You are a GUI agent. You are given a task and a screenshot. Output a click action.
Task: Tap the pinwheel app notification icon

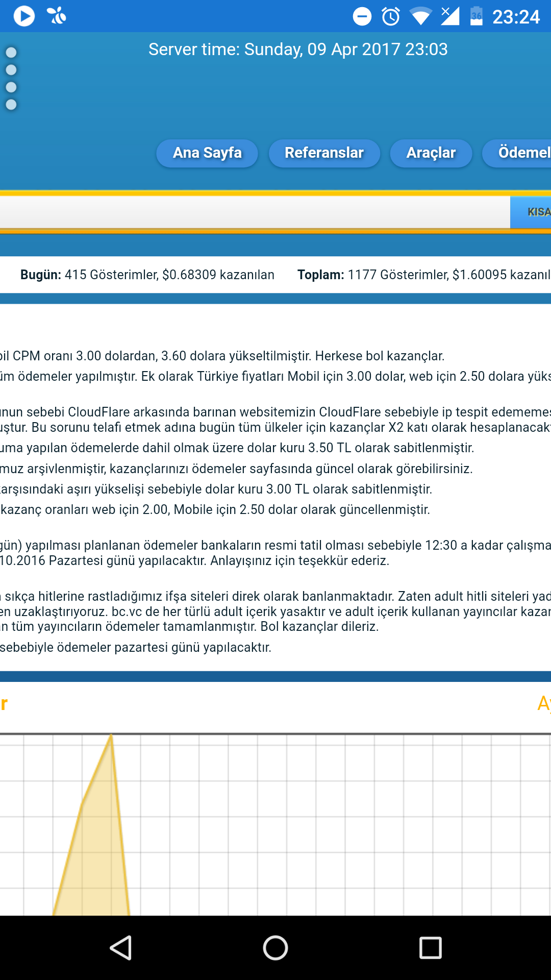click(x=57, y=16)
